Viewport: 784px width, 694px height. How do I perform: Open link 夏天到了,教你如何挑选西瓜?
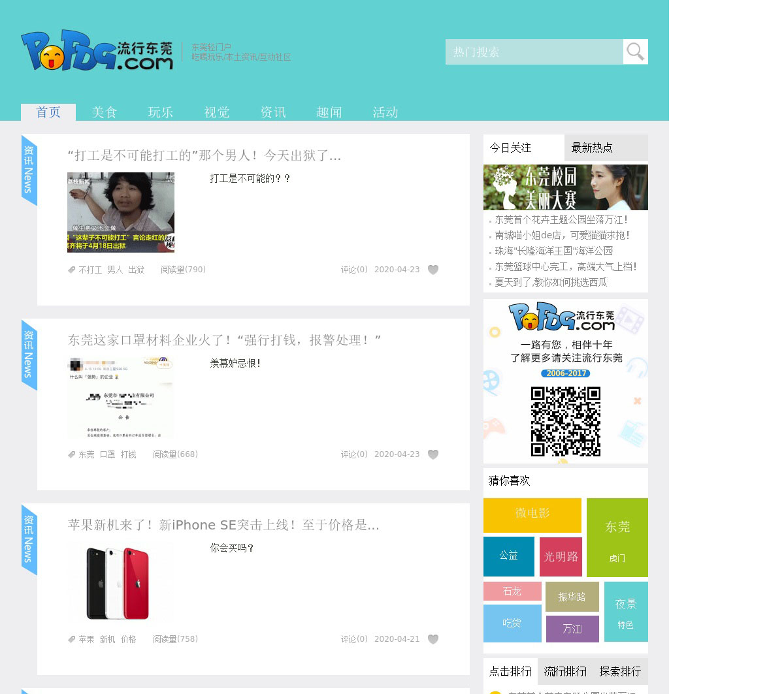[551, 282]
